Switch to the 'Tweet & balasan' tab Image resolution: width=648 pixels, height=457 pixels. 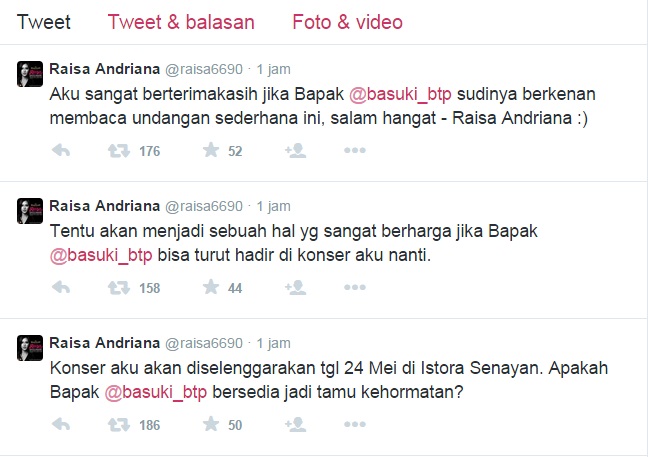181,22
